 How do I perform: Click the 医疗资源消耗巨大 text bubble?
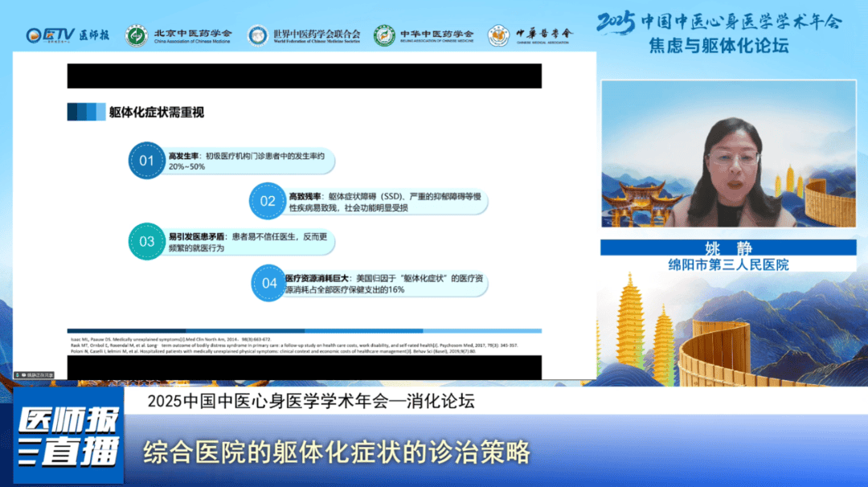[387, 284]
